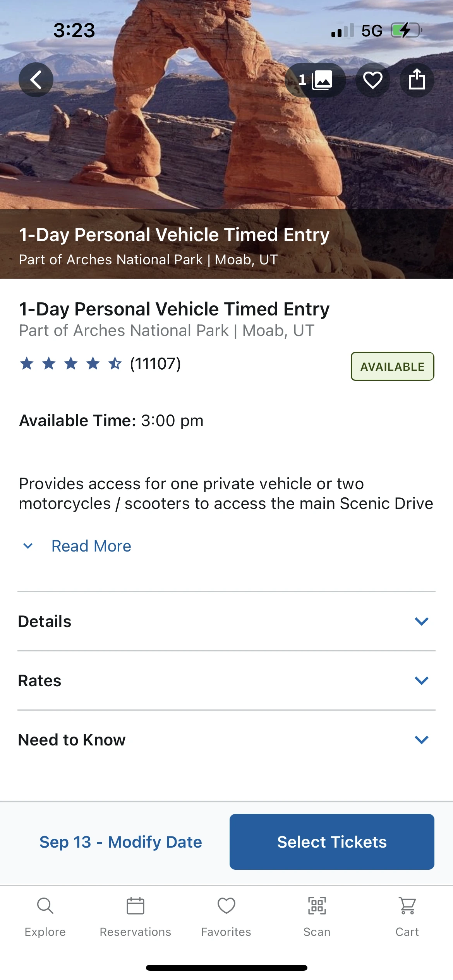Open the Cart icon
453x980 pixels.
407,917
